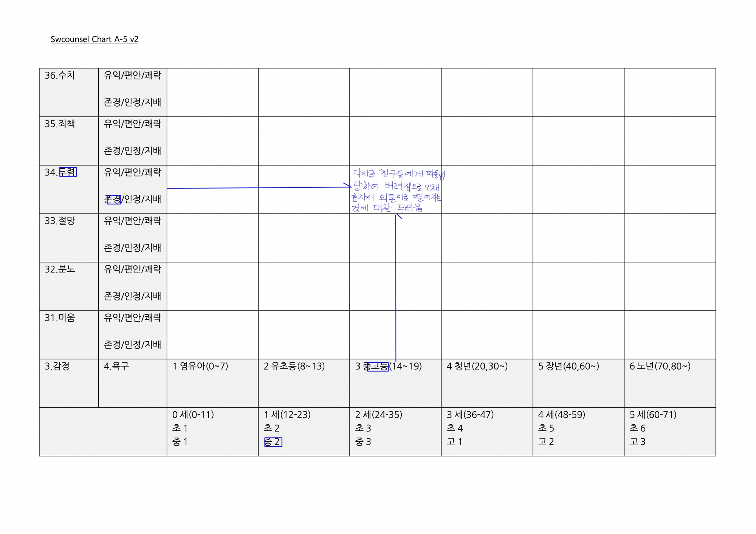Click the boxed 존경 word in row 34
This screenshot has width=756, height=534.
coord(113,199)
